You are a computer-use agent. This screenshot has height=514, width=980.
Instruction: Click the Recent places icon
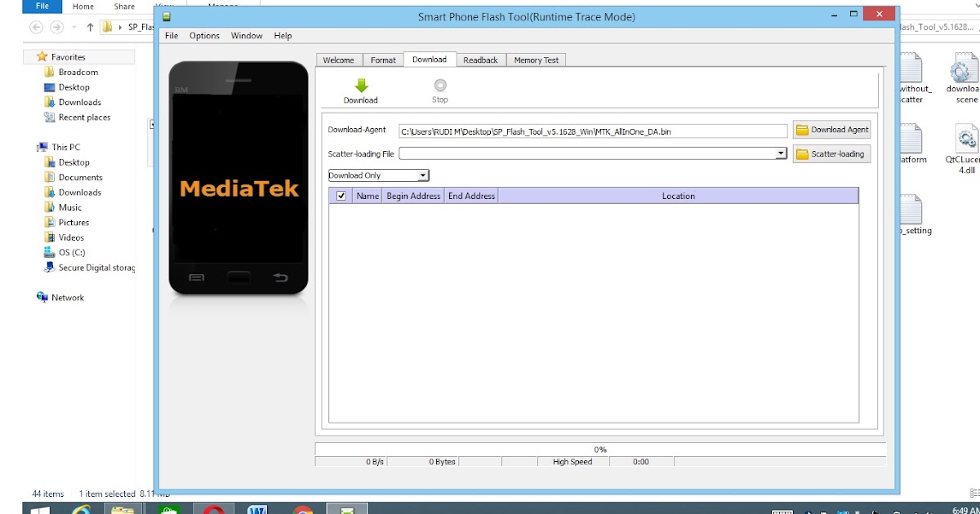pyautogui.click(x=51, y=117)
